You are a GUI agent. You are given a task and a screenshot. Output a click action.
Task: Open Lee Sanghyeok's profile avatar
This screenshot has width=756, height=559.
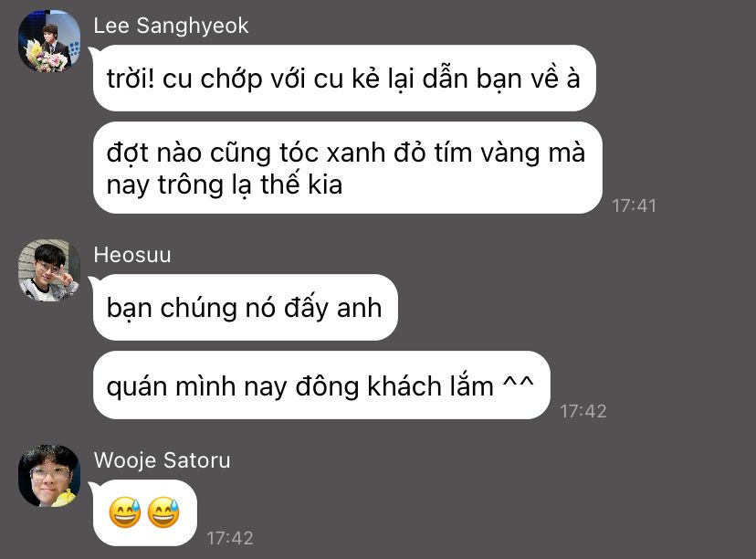point(49,41)
